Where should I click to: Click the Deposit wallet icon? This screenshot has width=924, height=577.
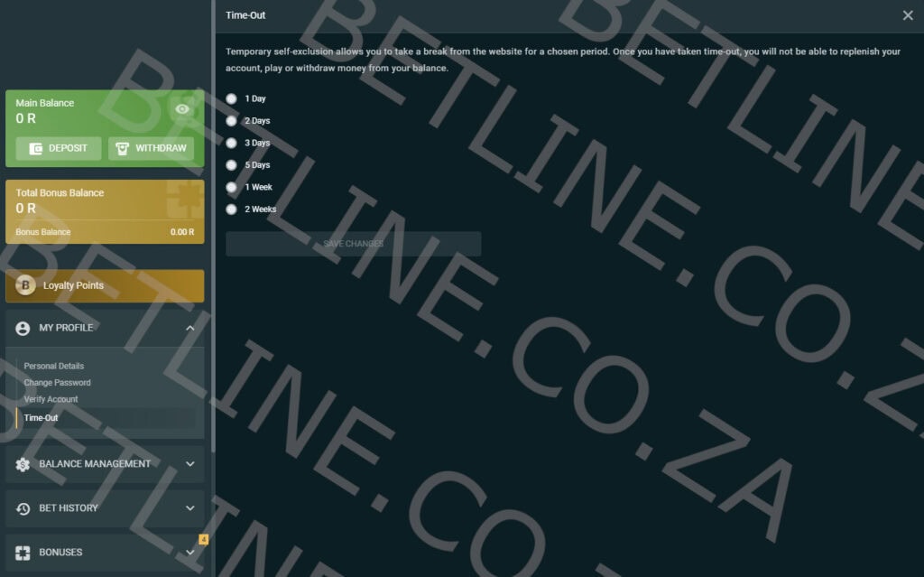click(36, 149)
